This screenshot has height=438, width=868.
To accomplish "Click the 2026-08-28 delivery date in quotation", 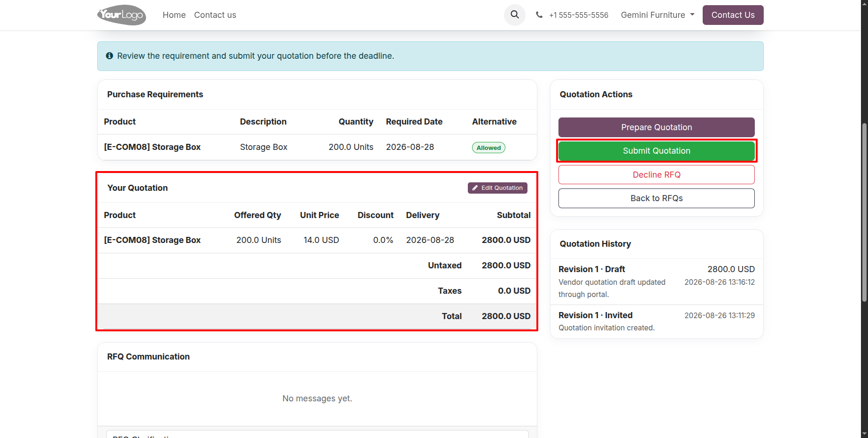I will click(430, 240).
